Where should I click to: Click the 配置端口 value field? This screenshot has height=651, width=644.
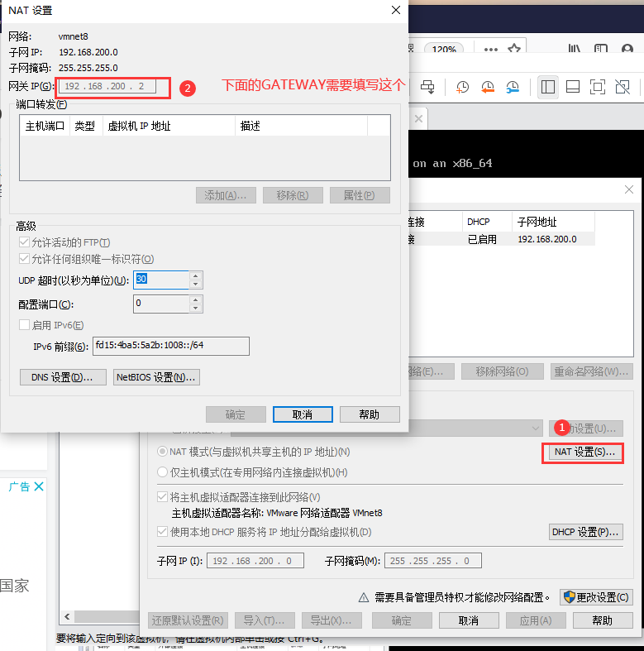click(161, 304)
